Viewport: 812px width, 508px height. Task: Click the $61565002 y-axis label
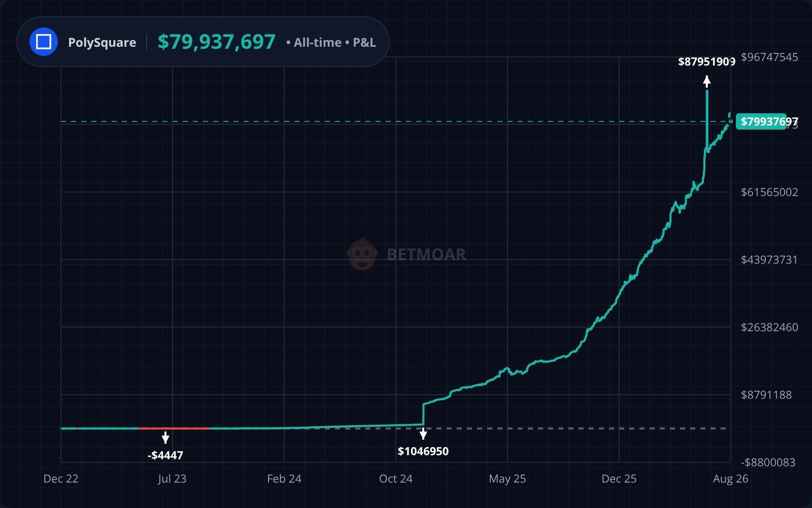(769, 192)
